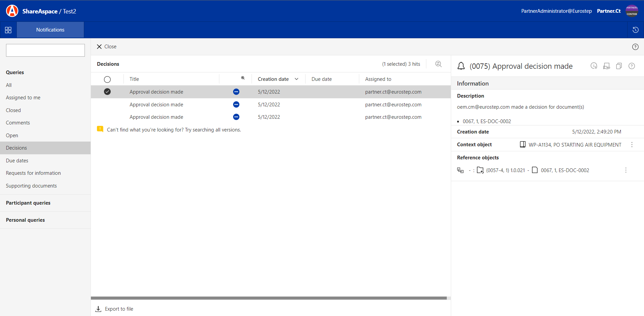Click the help icon in details header
644x316 pixels.
click(x=632, y=66)
